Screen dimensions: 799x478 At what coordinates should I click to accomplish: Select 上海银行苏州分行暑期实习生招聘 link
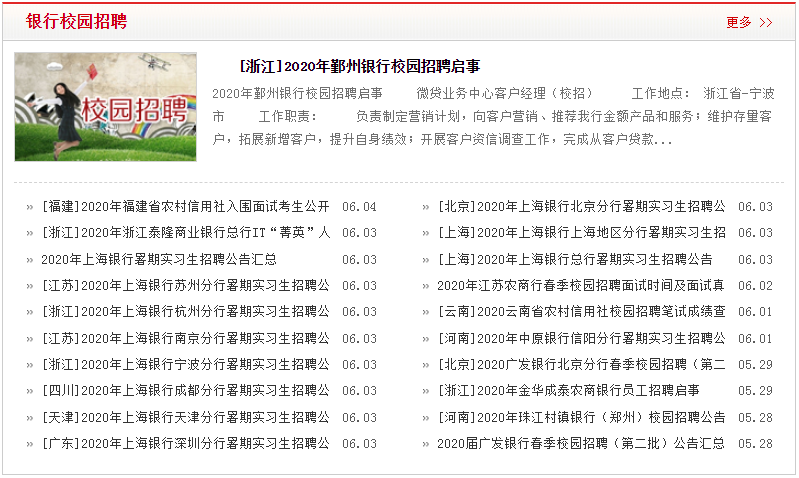click(x=185, y=286)
